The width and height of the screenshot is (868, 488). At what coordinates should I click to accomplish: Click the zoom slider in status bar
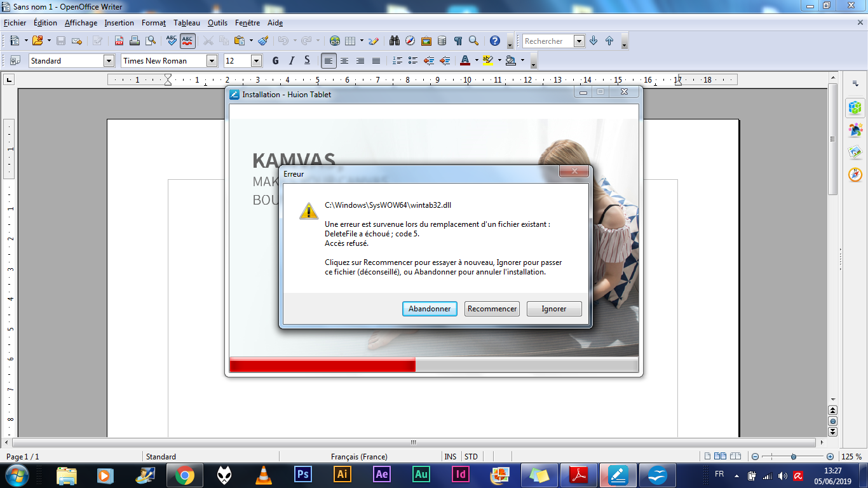[x=793, y=457]
